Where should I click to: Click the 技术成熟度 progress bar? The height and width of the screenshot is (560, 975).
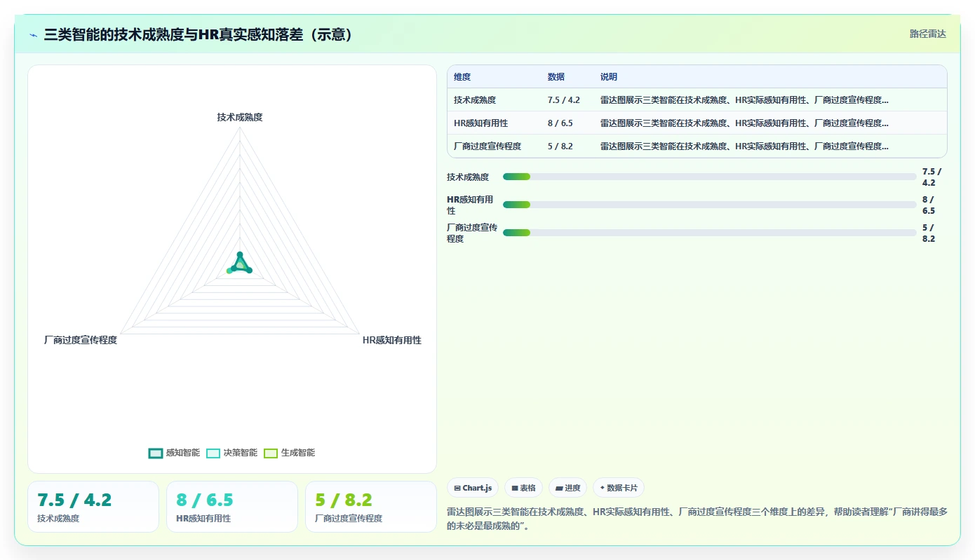pyautogui.click(x=710, y=177)
